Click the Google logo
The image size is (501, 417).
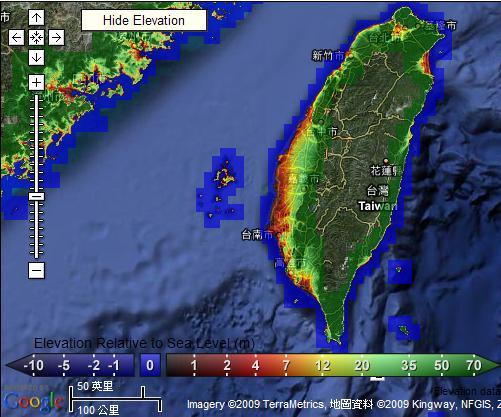34,401
